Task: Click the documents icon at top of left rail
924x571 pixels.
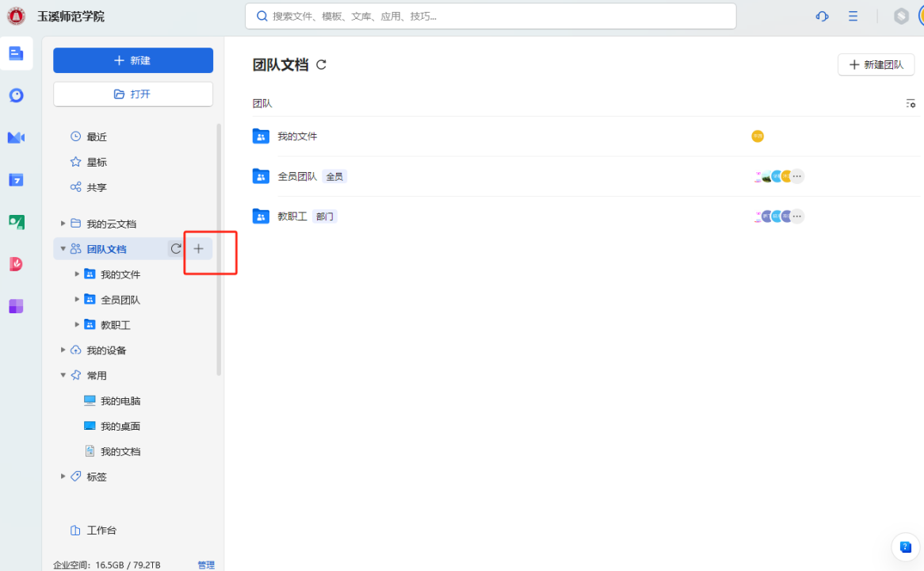Action: coord(16,53)
